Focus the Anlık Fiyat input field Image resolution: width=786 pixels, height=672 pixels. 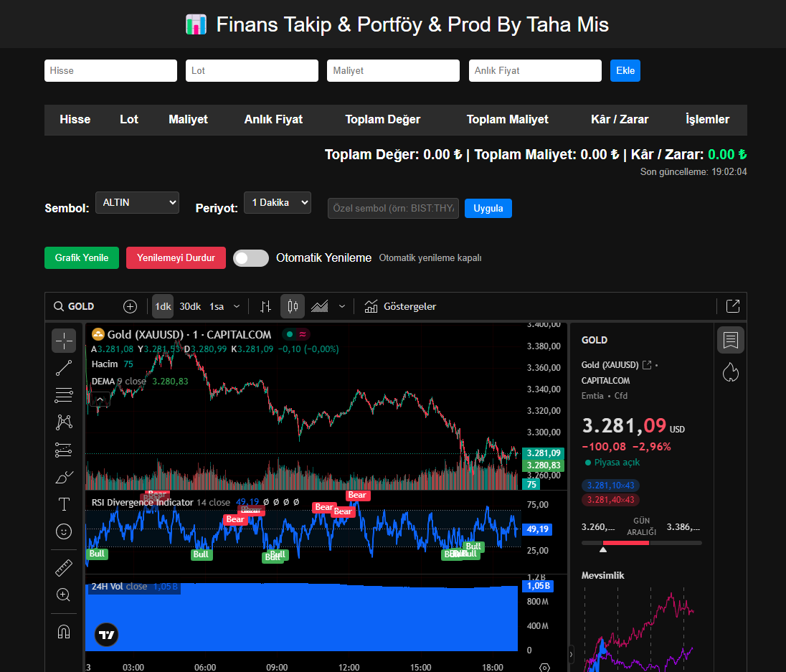536,71
